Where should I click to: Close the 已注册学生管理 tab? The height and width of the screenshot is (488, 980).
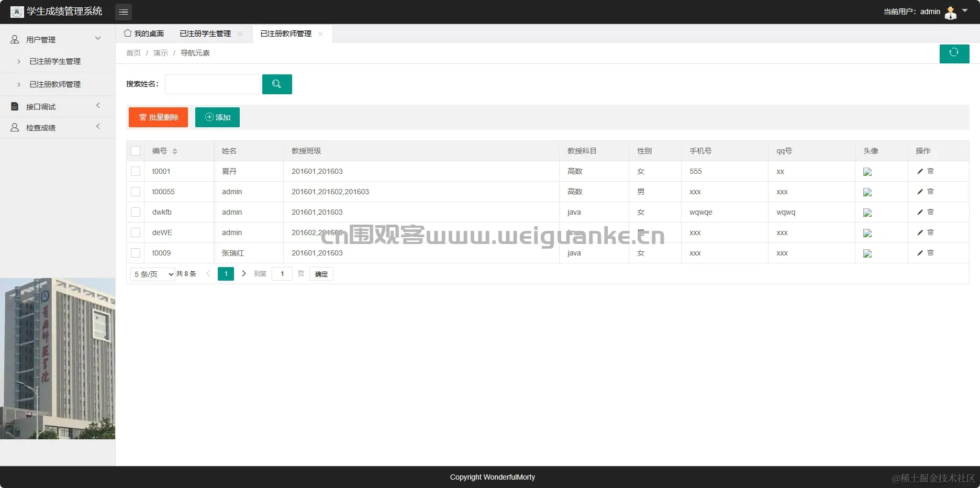240,34
